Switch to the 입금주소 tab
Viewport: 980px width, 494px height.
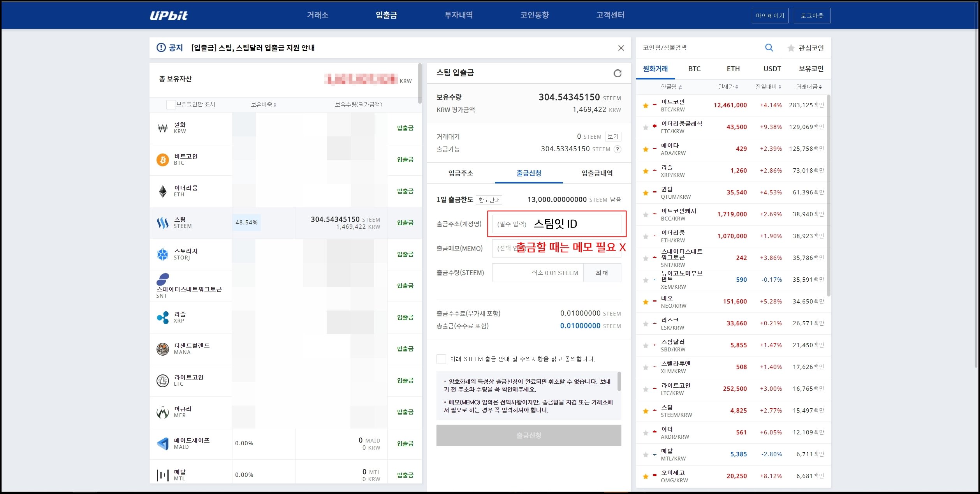(461, 173)
